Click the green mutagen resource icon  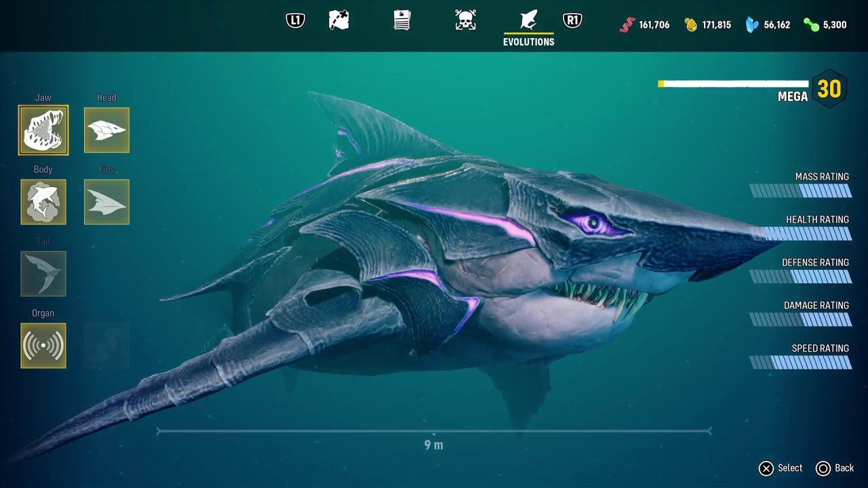pyautogui.click(x=811, y=25)
